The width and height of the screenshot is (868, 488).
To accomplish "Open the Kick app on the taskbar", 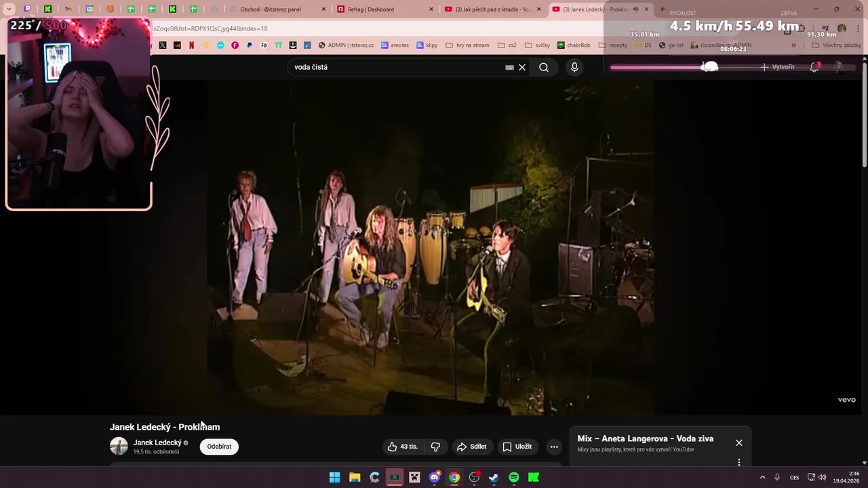I will pos(534,477).
